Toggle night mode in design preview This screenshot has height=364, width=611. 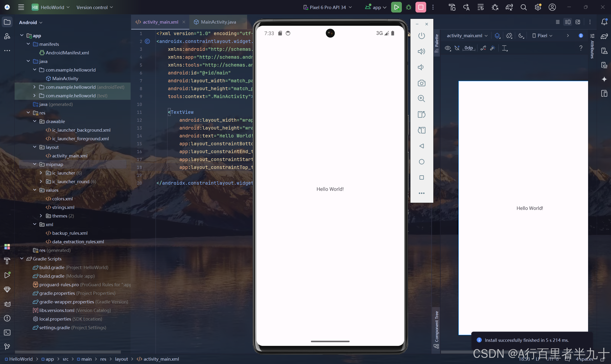[x=521, y=36]
